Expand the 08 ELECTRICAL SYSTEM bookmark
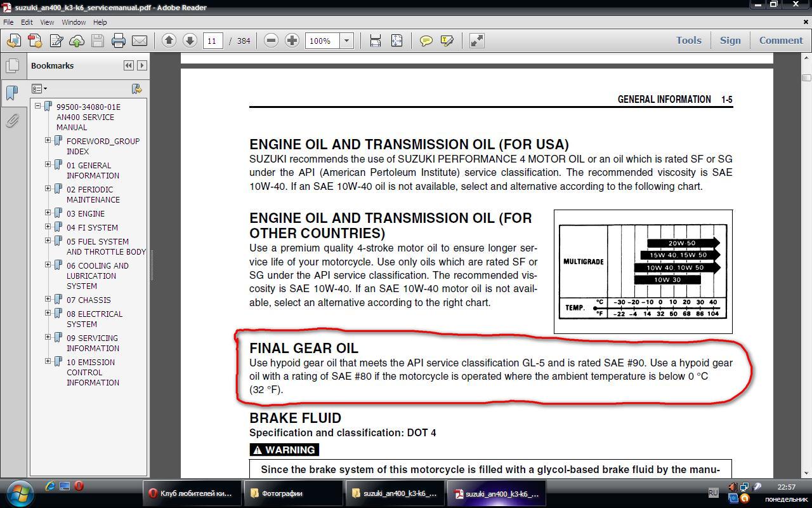The height and width of the screenshot is (508, 812). 48,313
